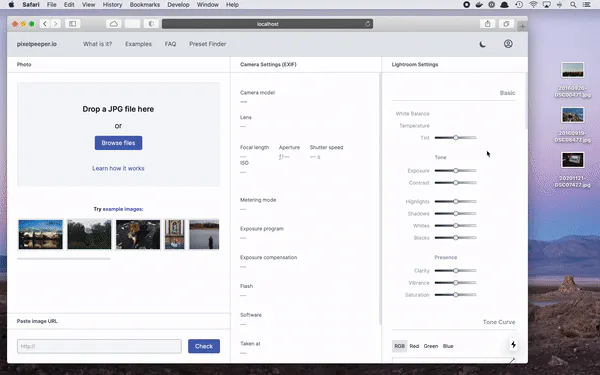This screenshot has height=375, width=600.
Task: Open the Edit menu
Action: pos(69,5)
